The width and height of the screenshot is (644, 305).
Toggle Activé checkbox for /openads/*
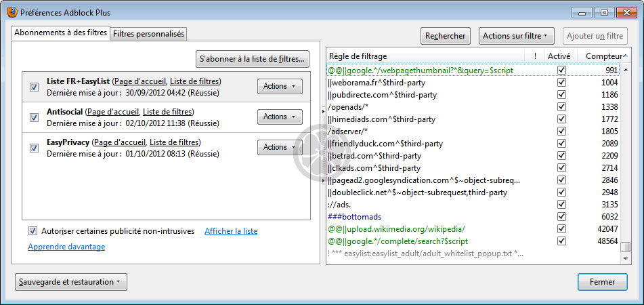tap(561, 107)
